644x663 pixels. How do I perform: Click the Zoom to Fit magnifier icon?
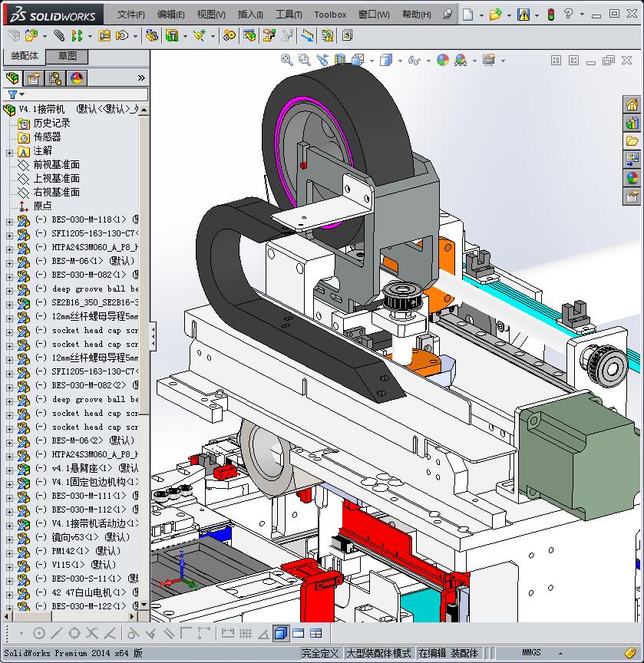point(287,60)
